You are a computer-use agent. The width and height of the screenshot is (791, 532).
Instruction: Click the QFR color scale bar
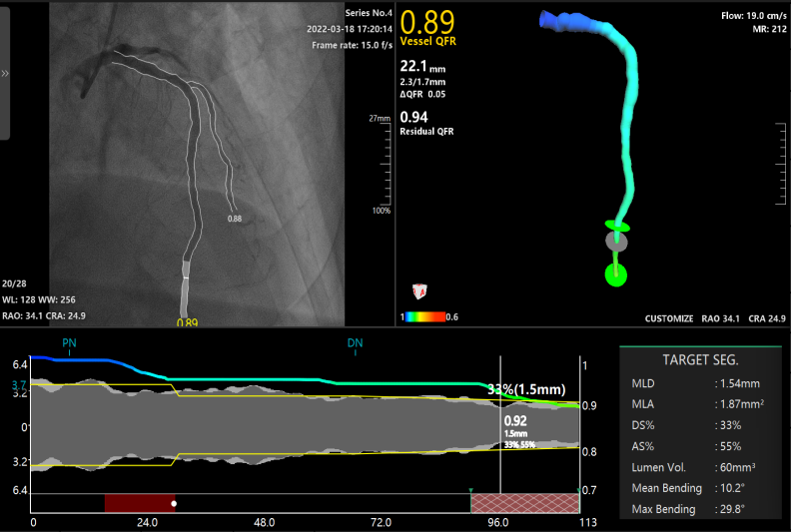[x=429, y=316]
